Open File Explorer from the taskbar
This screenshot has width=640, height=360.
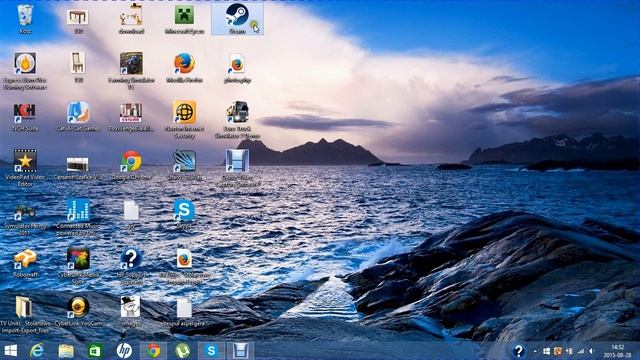66,351
